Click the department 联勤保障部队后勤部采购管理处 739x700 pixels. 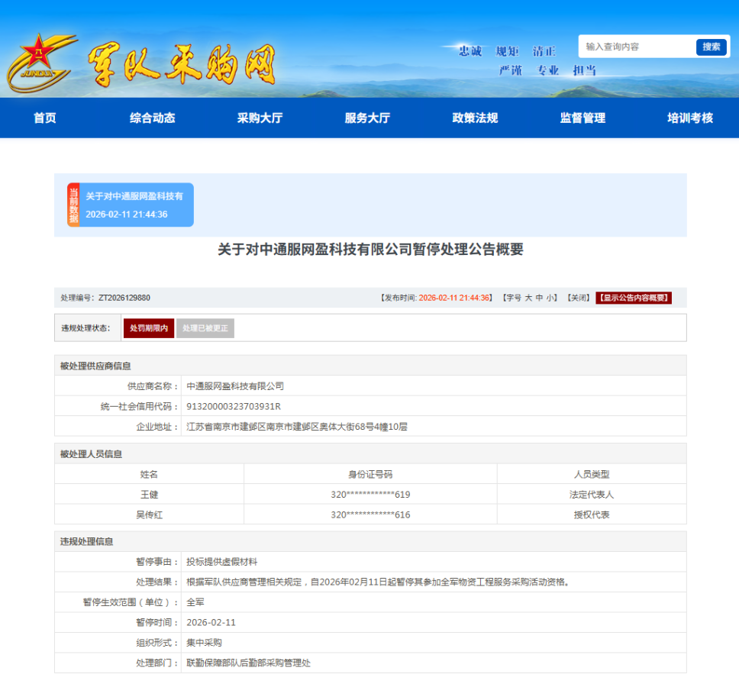[248, 663]
